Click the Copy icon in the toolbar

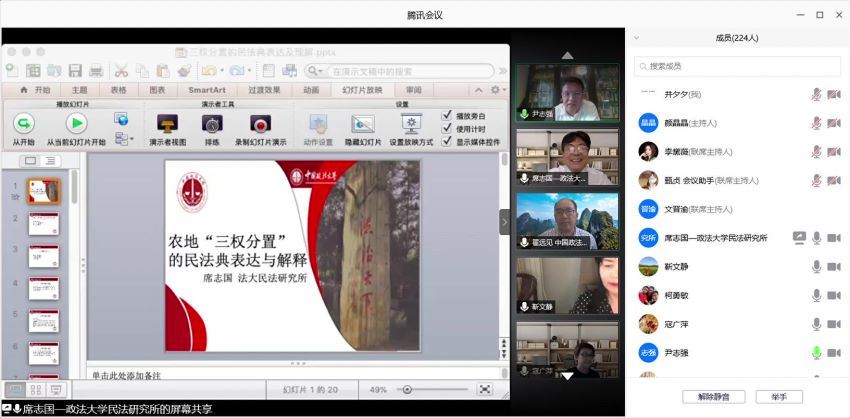(x=142, y=70)
